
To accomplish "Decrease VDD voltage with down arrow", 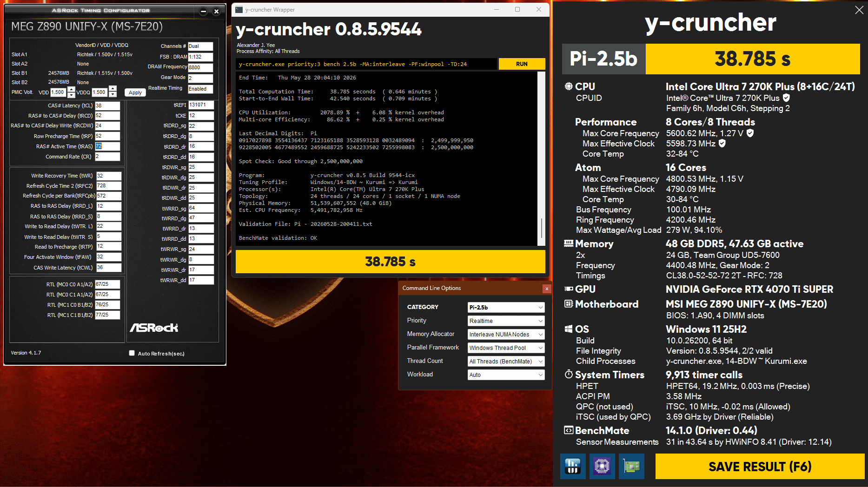I will 71,95.
